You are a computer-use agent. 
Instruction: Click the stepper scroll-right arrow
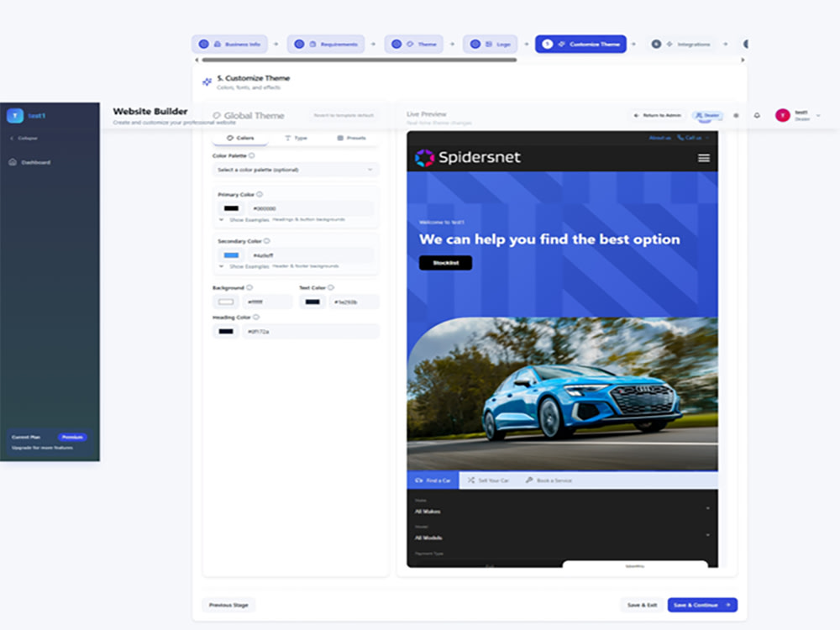743,60
